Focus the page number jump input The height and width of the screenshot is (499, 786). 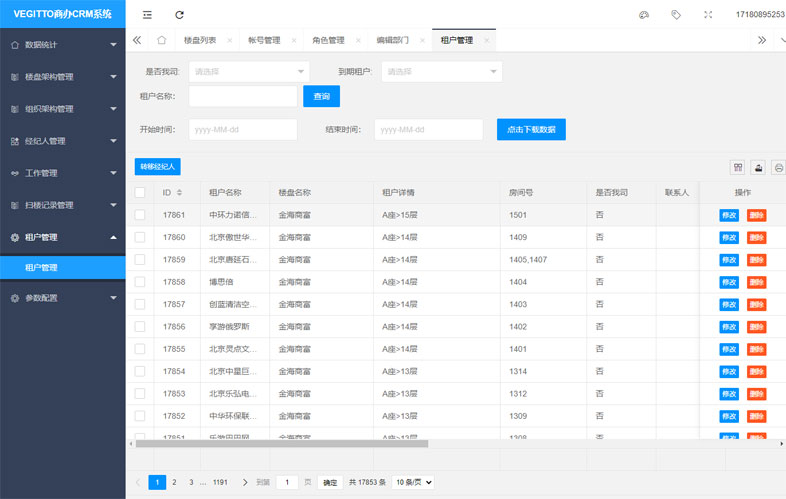(x=287, y=482)
